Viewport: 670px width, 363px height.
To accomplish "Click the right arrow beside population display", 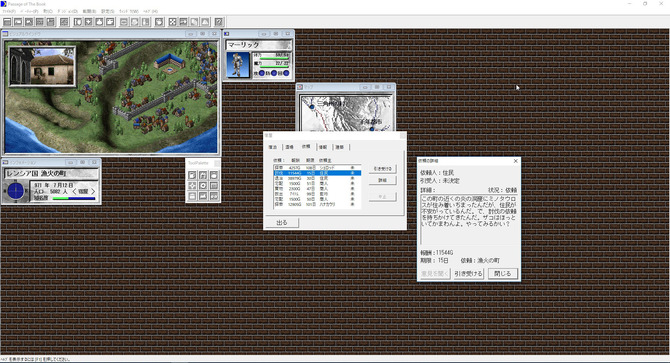I will [93, 192].
